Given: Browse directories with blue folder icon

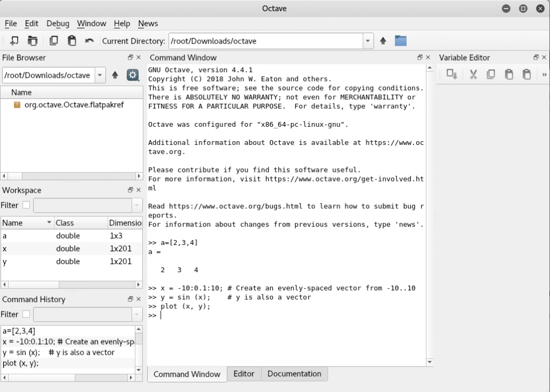Looking at the screenshot, I should coord(401,41).
